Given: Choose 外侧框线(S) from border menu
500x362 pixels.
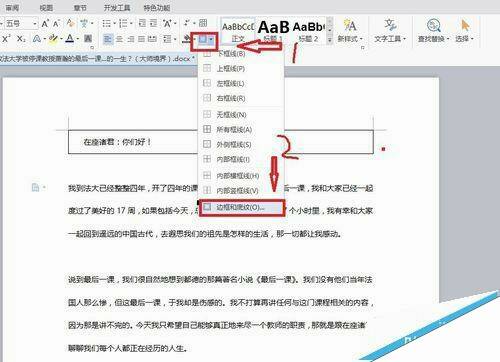Looking at the screenshot, I should pos(241,144).
